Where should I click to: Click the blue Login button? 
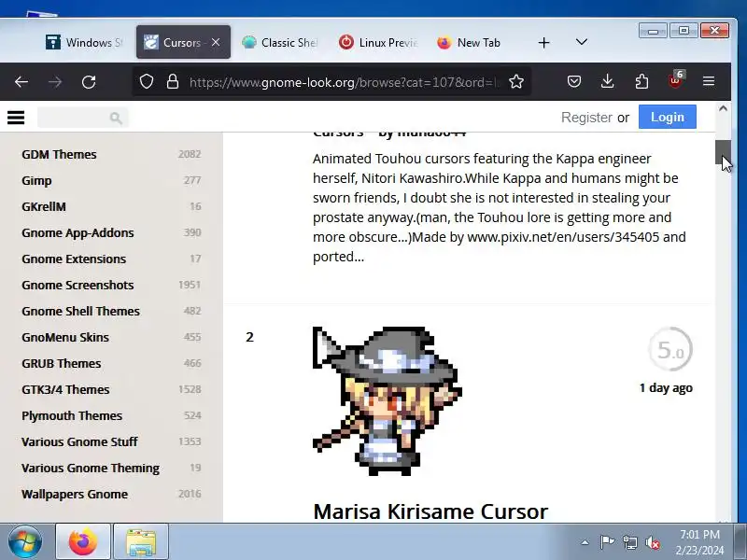pos(667,118)
